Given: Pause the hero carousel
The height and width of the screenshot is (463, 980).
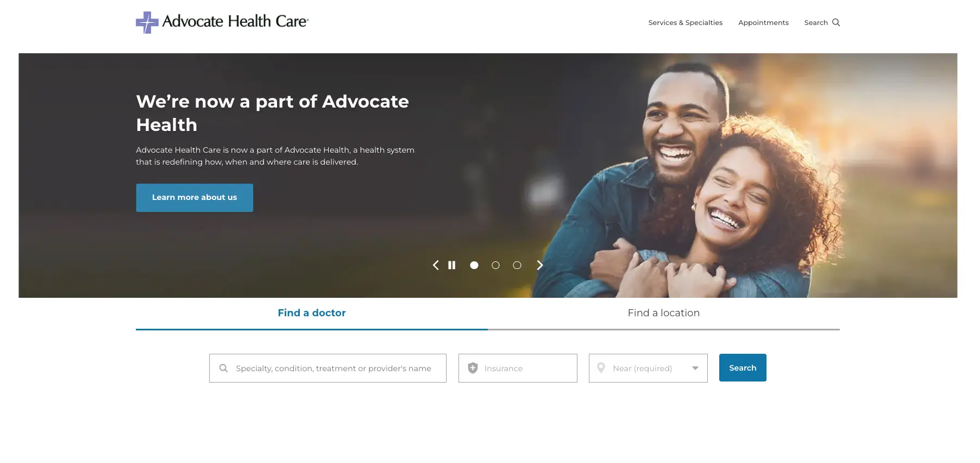Looking at the screenshot, I should (451, 265).
